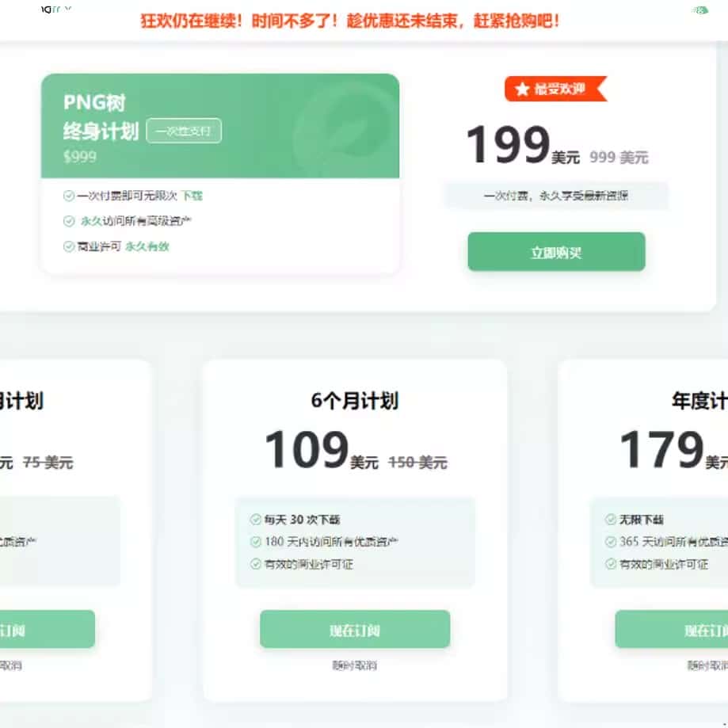Click the check icon beside 365 天访问
This screenshot has height=728, width=728.
[611, 541]
